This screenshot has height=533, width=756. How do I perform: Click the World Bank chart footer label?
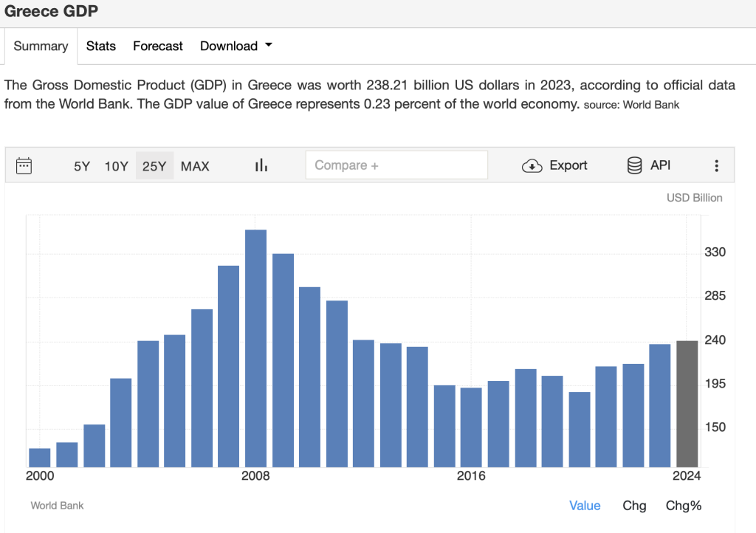pyautogui.click(x=57, y=506)
